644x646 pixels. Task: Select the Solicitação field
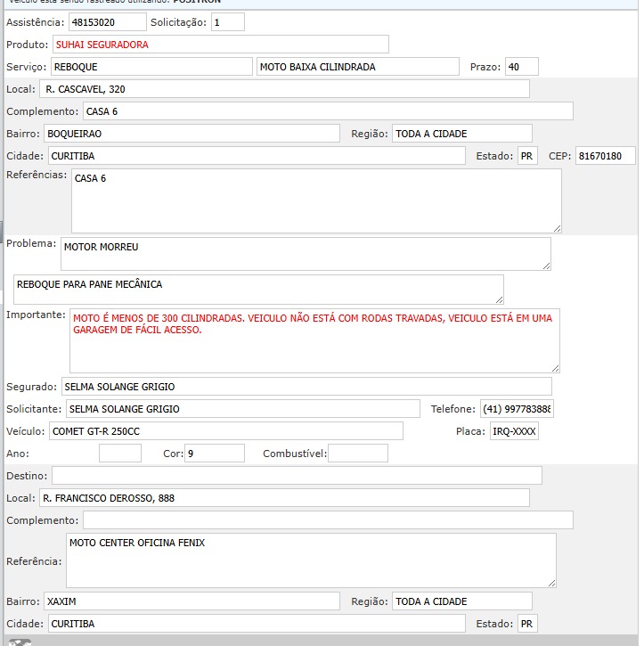click(227, 21)
